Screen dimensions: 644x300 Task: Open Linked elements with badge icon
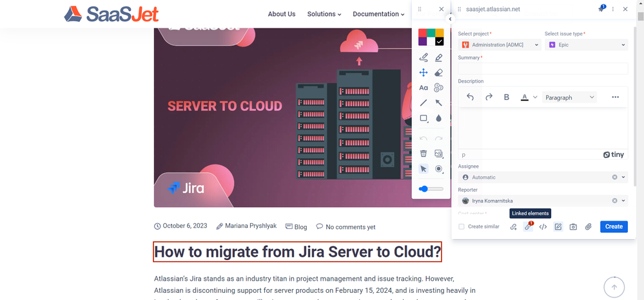coord(528,226)
